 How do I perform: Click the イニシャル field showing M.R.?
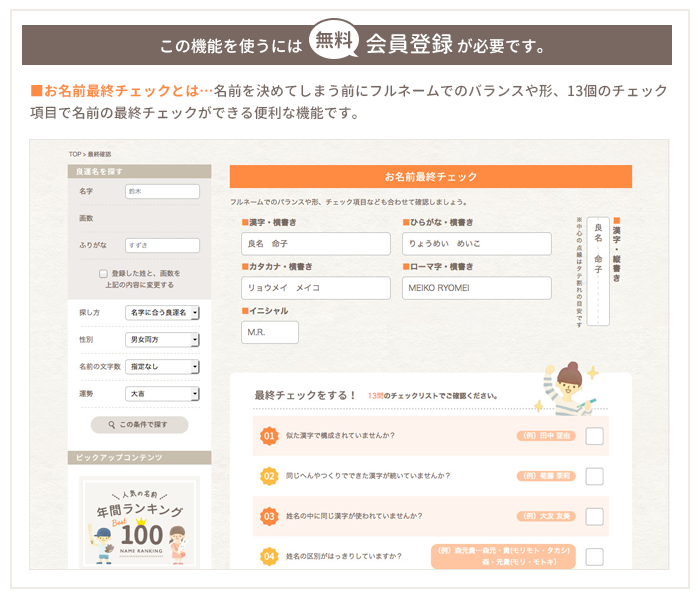point(270,332)
